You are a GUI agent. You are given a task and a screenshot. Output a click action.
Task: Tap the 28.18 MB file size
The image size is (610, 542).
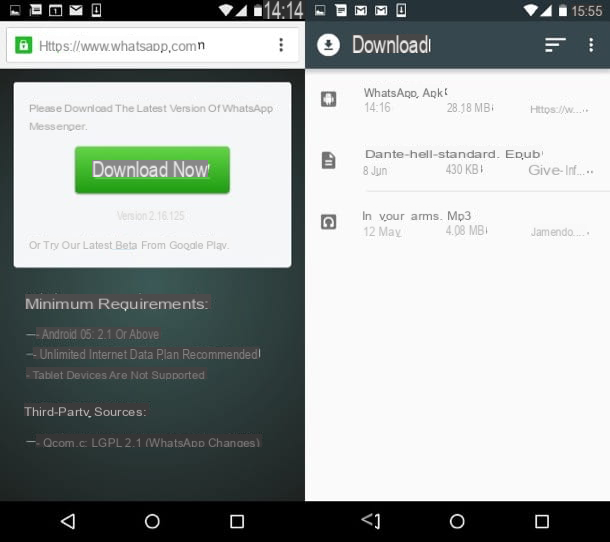coord(470,108)
